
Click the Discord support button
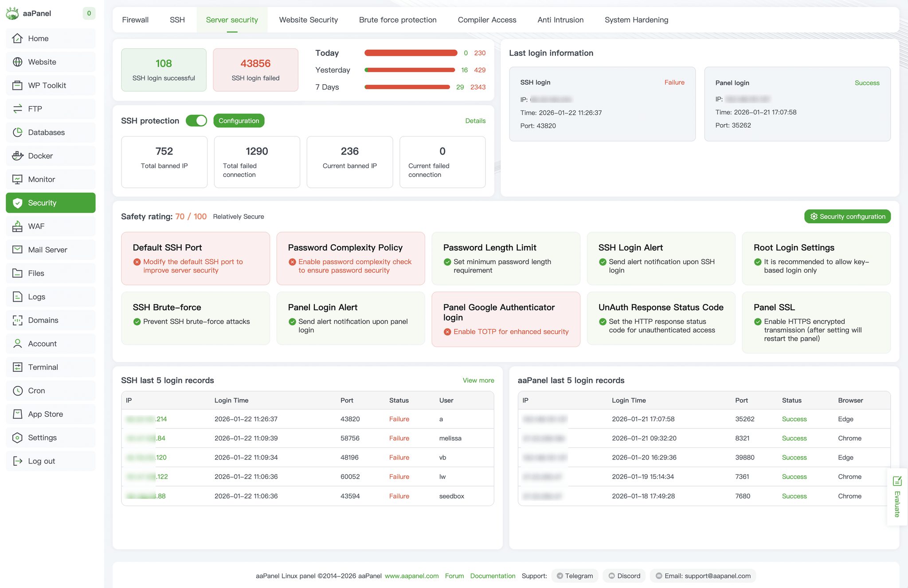pos(624,576)
